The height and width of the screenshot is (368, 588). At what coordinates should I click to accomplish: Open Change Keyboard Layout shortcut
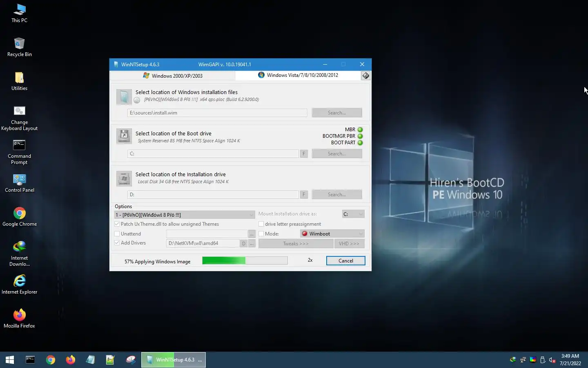(x=19, y=119)
